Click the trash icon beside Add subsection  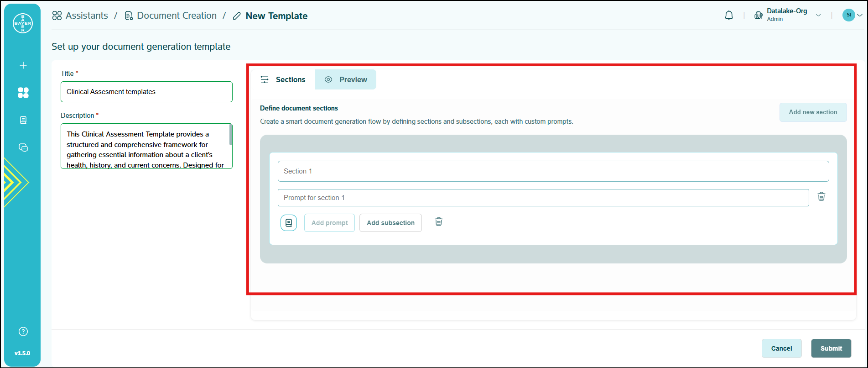[438, 222]
